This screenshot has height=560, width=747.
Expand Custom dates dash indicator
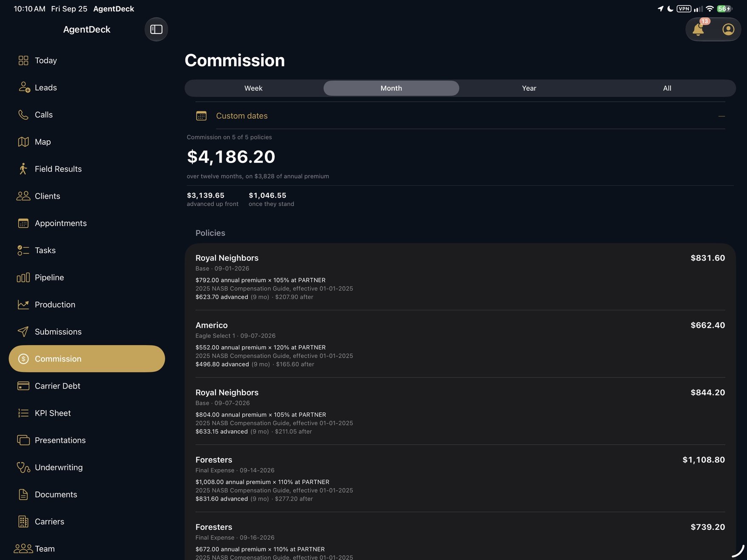[722, 116]
